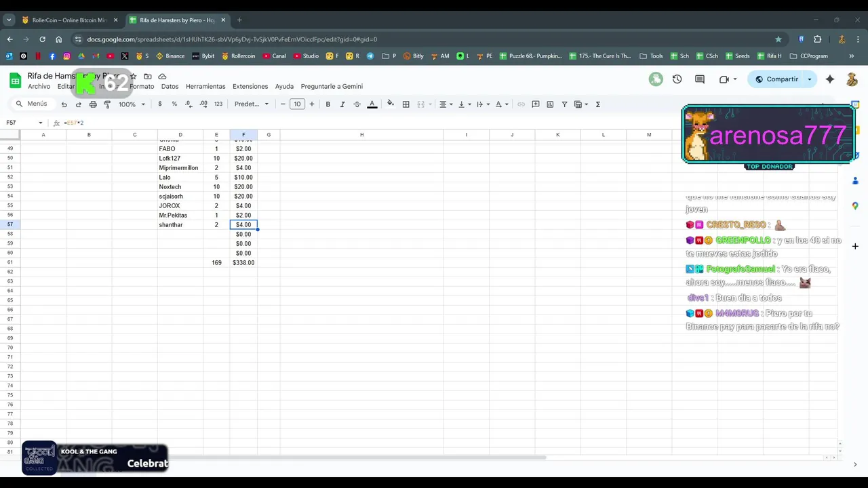868x488 pixels.
Task: Open the Predet... font dropdown
Action: pyautogui.click(x=252, y=104)
